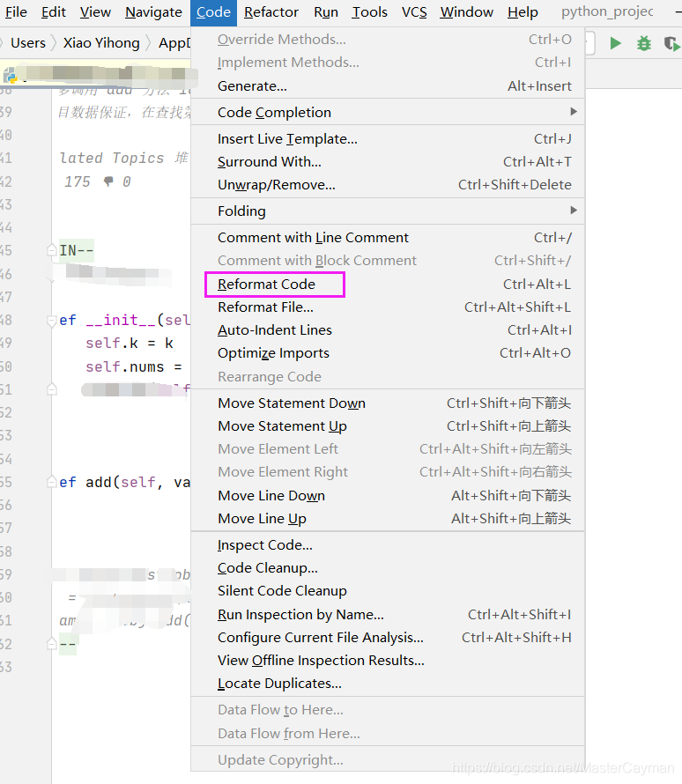Click the 'add(self, va' definition text
This screenshot has height=784, width=682.
click(x=137, y=483)
